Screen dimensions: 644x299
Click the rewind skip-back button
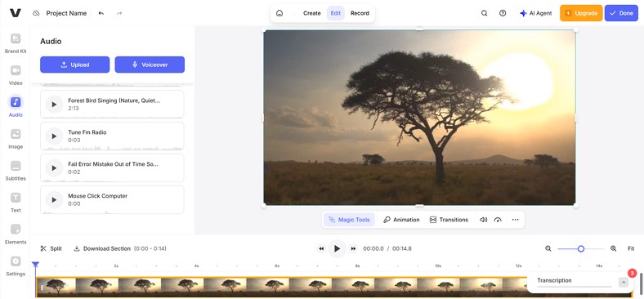[321, 248]
